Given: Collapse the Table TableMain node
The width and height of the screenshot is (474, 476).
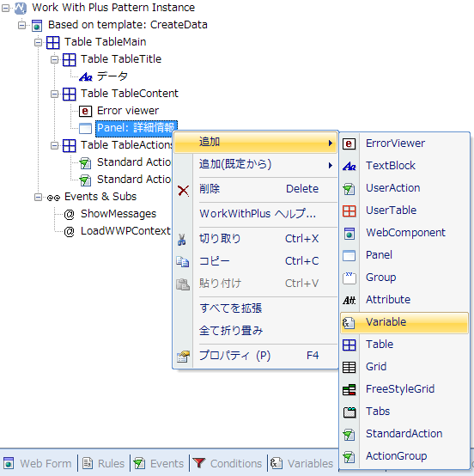Looking at the screenshot, I should point(38,42).
